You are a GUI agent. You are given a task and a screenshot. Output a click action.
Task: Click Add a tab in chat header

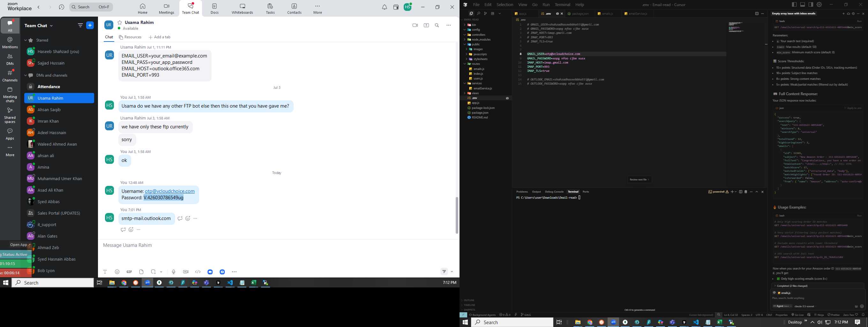pyautogui.click(x=160, y=37)
